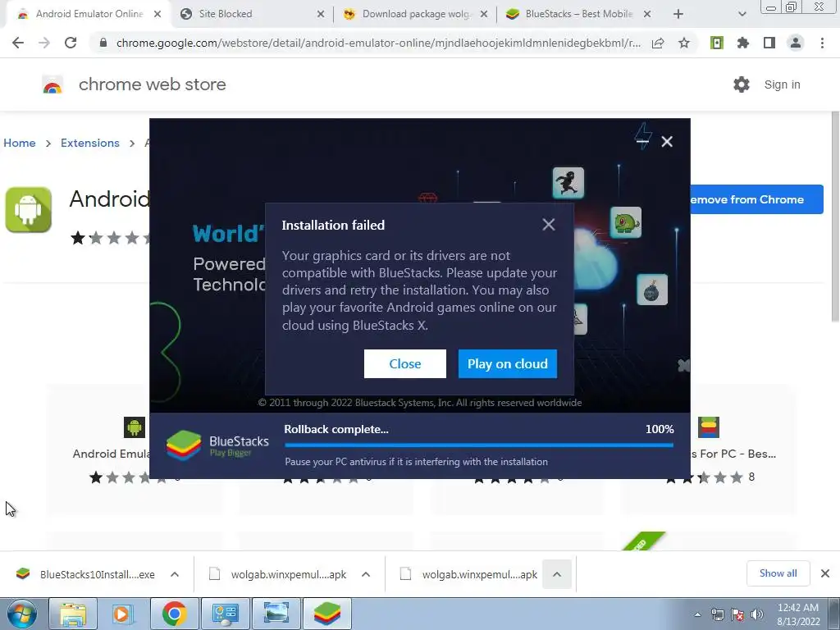The width and height of the screenshot is (840, 630).
Task: Click the Action Center flag tray icon
Action: click(x=737, y=614)
